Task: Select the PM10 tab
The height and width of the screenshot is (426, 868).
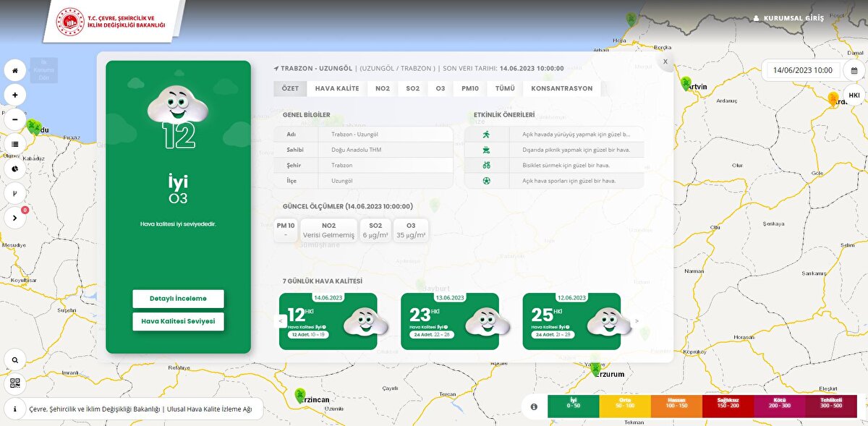Action: click(469, 88)
